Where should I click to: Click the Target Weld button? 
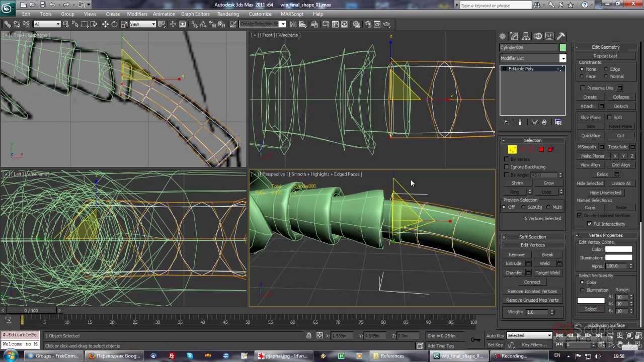(x=547, y=273)
